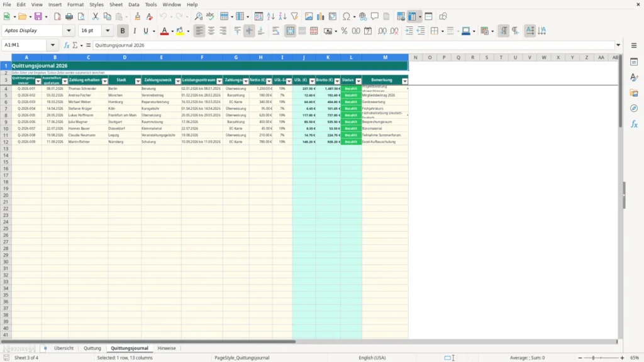Center text horizontally
This screenshot has height=362, width=644.
pyautogui.click(x=211, y=31)
